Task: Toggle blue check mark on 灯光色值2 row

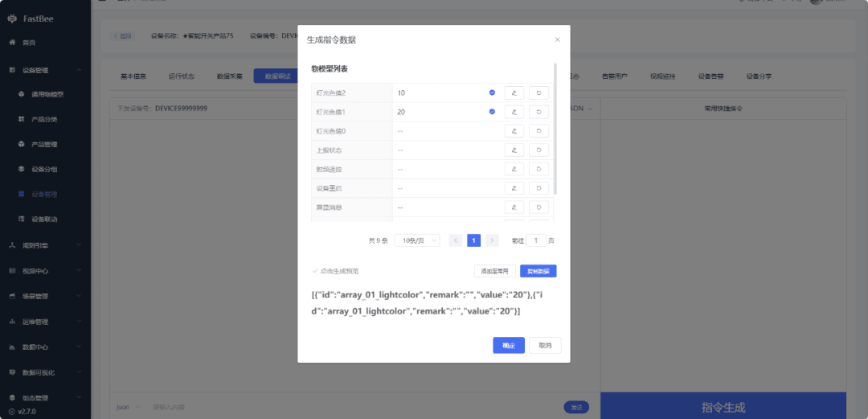Action: (492, 92)
